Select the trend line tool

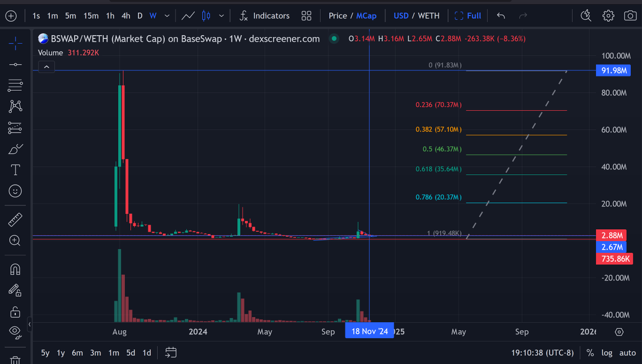16,65
